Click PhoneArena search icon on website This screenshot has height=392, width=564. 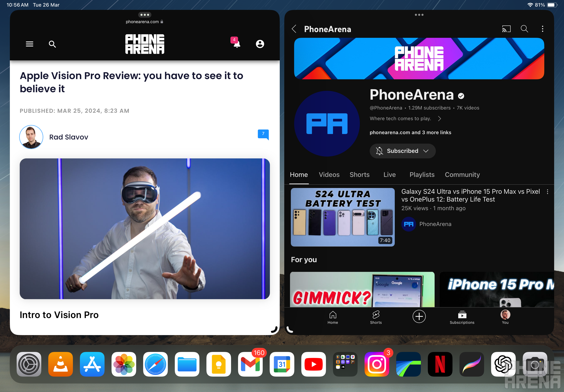(52, 44)
